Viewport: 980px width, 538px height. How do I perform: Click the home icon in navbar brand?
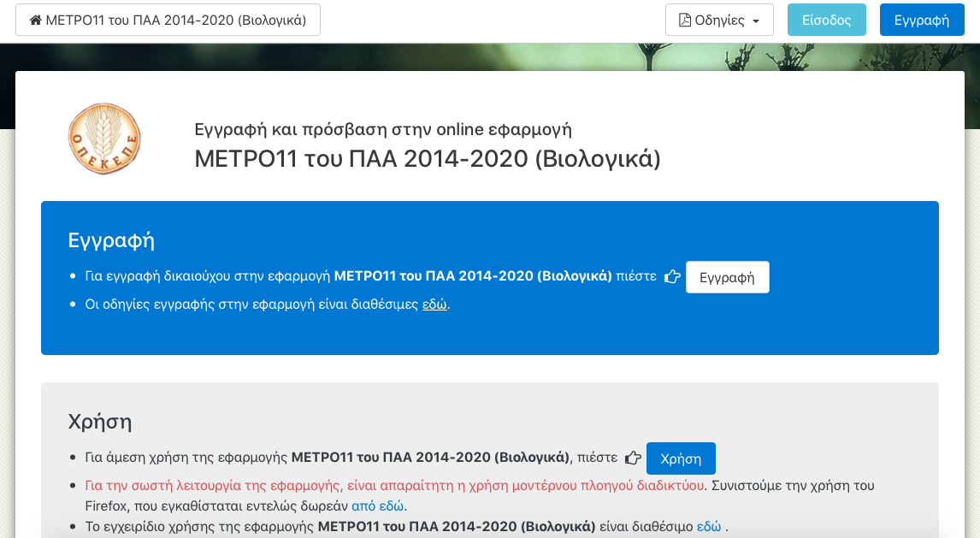[36, 20]
